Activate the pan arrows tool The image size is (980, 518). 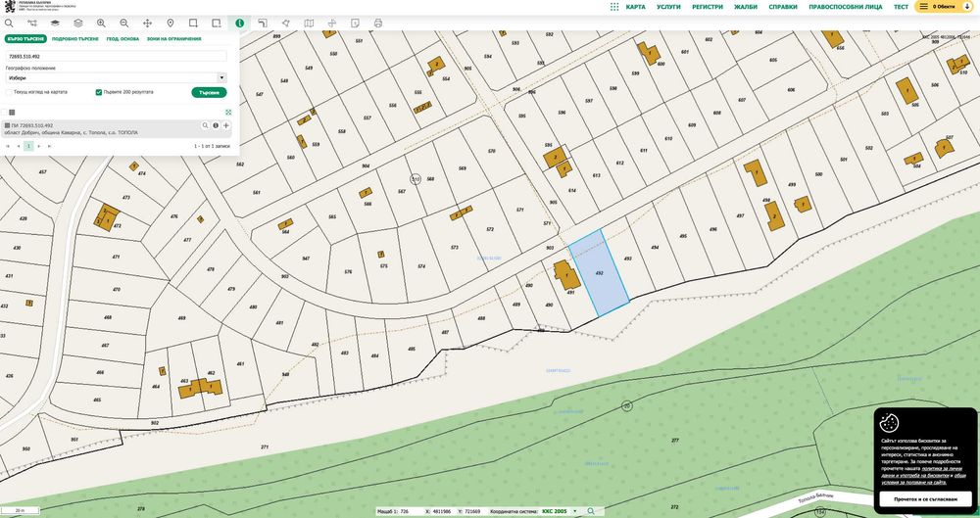click(148, 24)
